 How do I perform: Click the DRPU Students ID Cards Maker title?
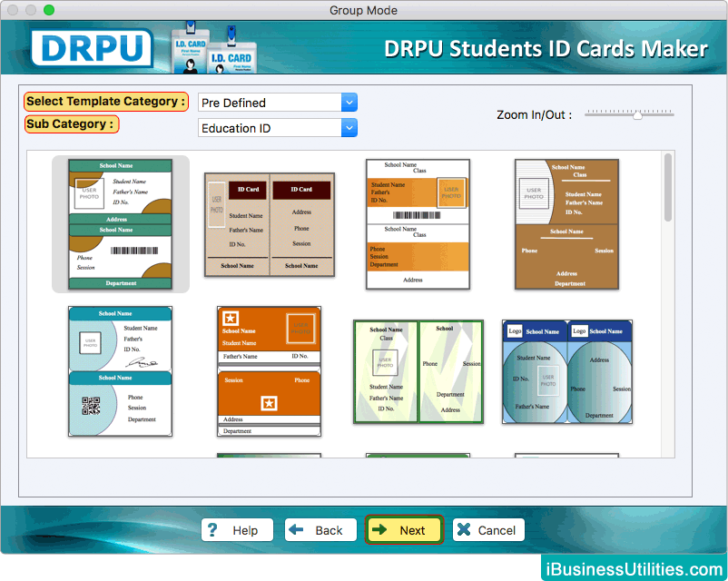point(546,49)
